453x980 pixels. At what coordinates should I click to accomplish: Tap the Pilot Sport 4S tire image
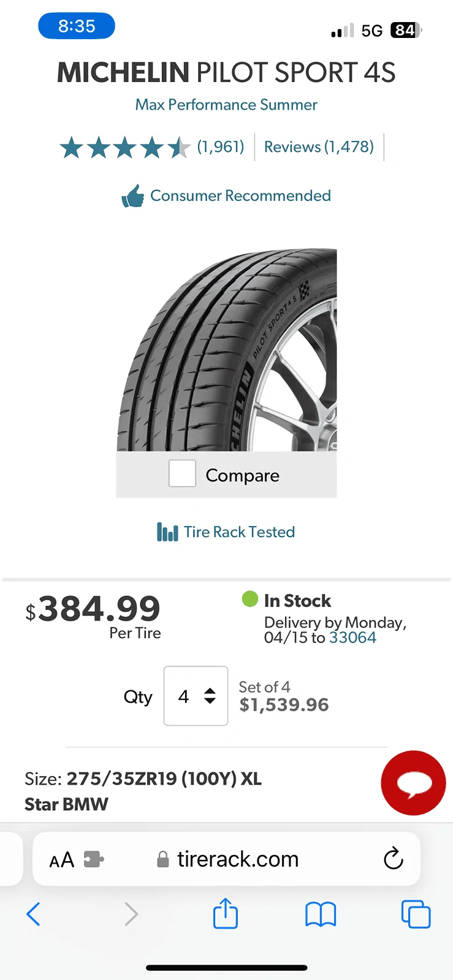[227, 349]
